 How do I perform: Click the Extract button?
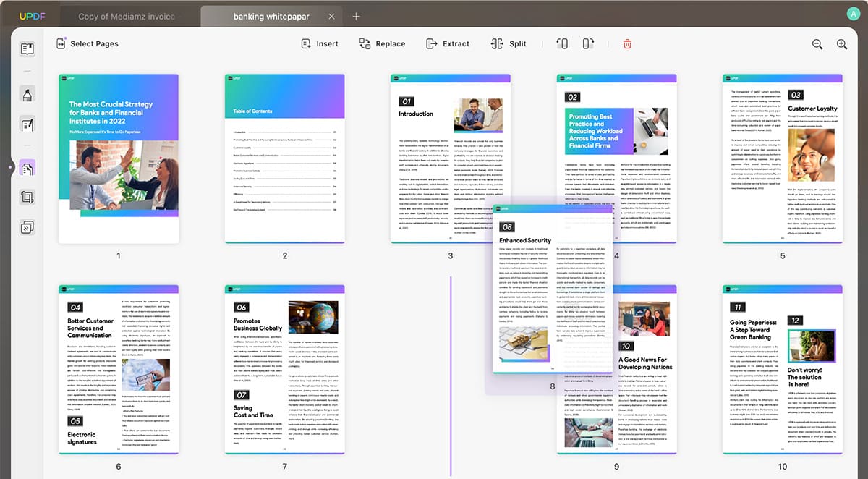(448, 43)
